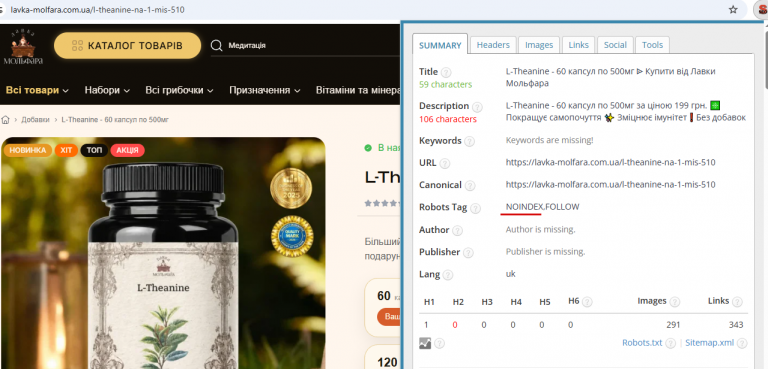Viewport: 768px width, 369px height.
Task: Click the help icon next to Description
Action: click(477, 107)
